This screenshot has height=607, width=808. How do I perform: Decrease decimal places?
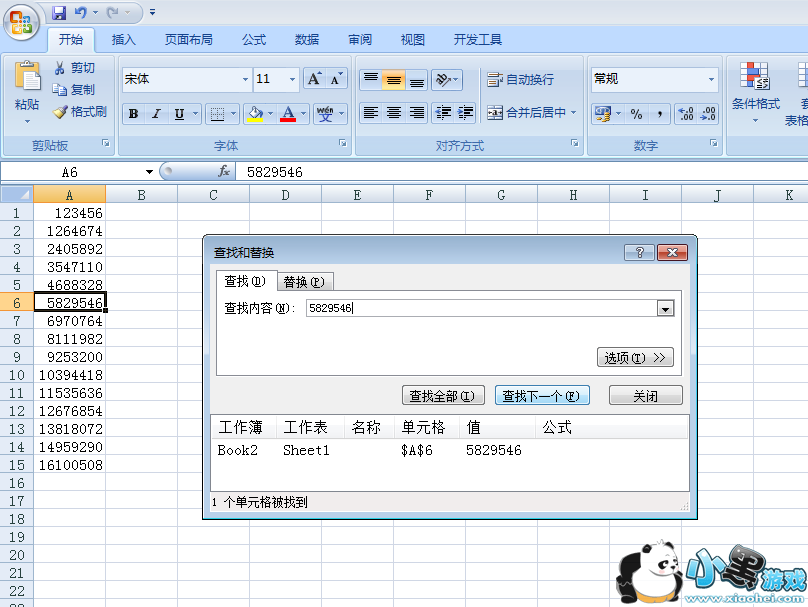(x=708, y=114)
